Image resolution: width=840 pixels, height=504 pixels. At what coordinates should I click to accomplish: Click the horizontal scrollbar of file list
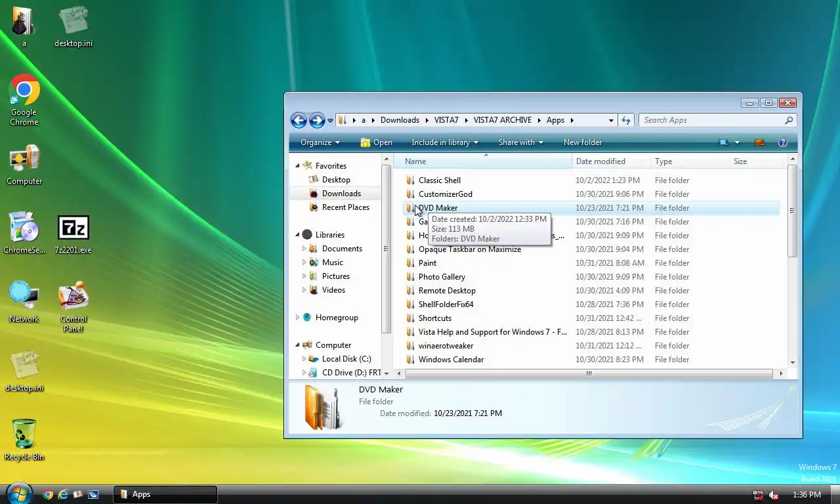click(589, 373)
